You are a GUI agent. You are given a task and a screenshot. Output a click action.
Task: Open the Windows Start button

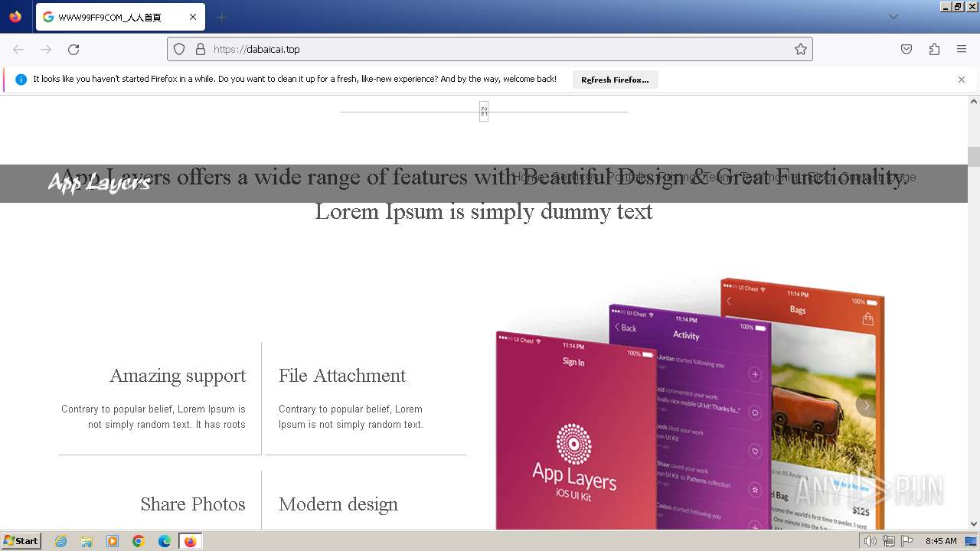(x=21, y=541)
